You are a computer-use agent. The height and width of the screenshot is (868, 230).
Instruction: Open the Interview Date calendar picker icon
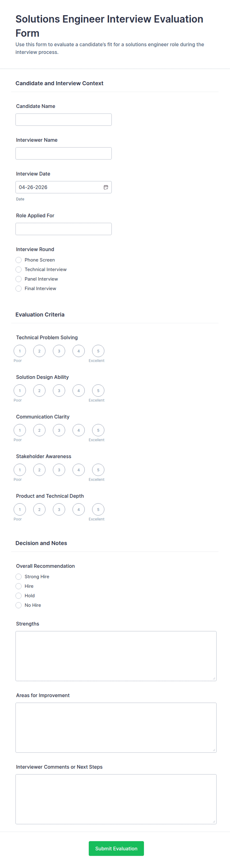[x=106, y=187]
